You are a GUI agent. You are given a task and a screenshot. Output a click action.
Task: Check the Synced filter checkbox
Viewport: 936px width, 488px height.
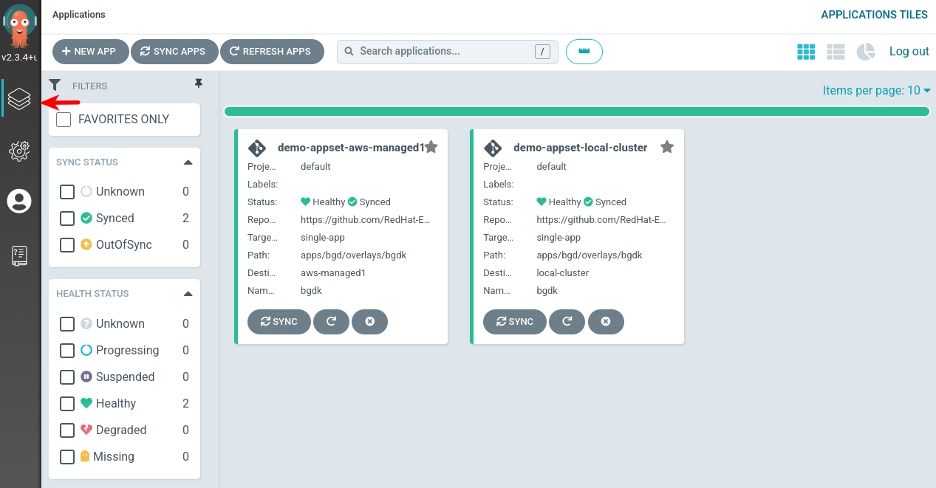click(67, 218)
